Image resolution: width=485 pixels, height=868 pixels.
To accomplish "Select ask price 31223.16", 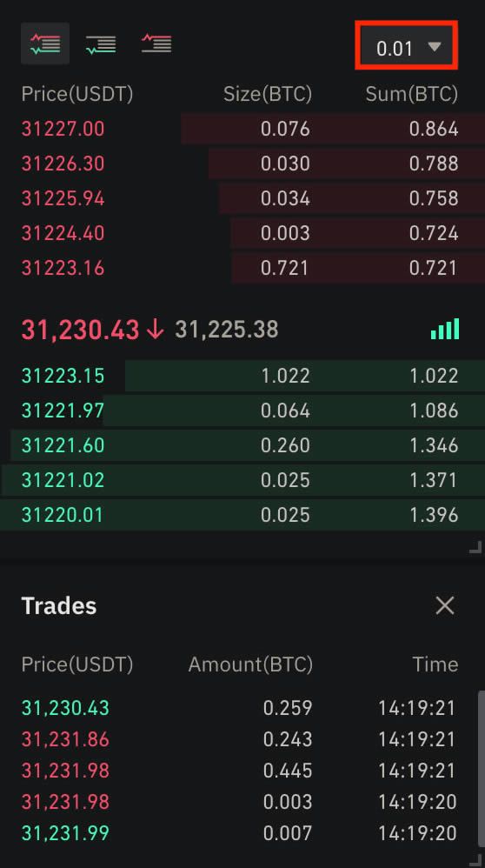I will 63,268.
